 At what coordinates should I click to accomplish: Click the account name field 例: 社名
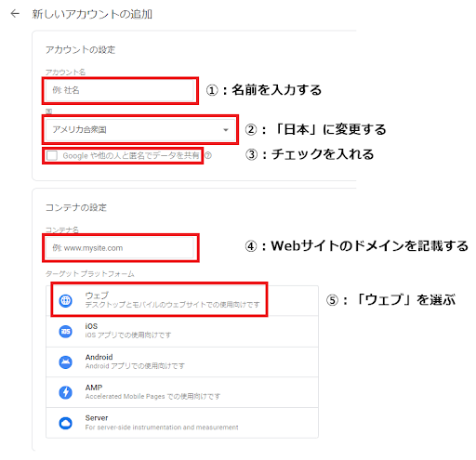click(x=120, y=90)
